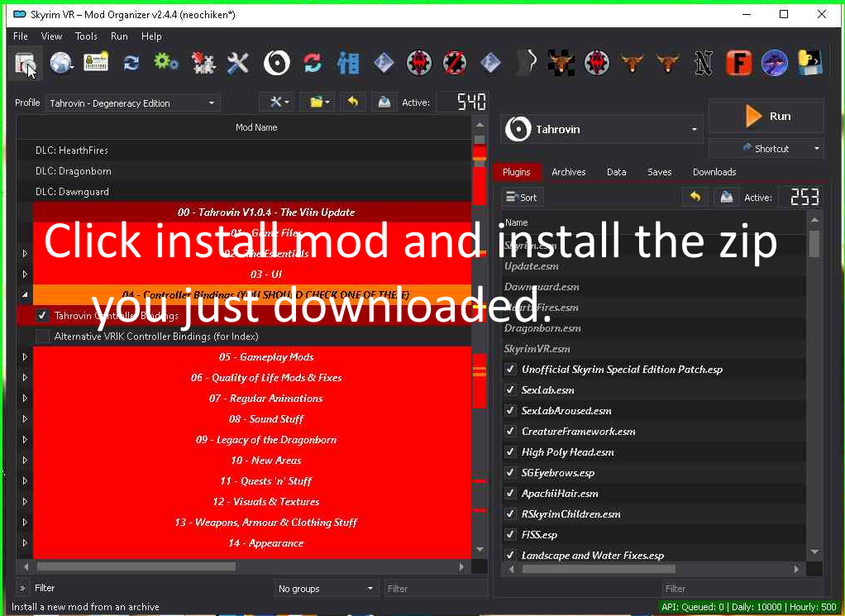Switch to the Downloads tab
This screenshot has height=616, width=845.
pyautogui.click(x=714, y=172)
